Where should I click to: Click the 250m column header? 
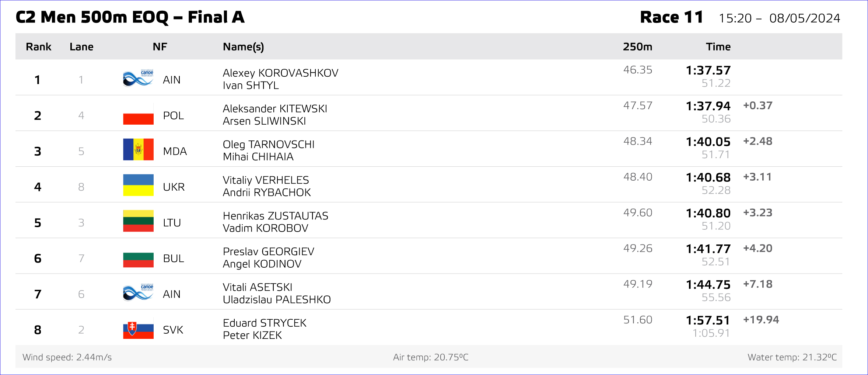point(637,47)
